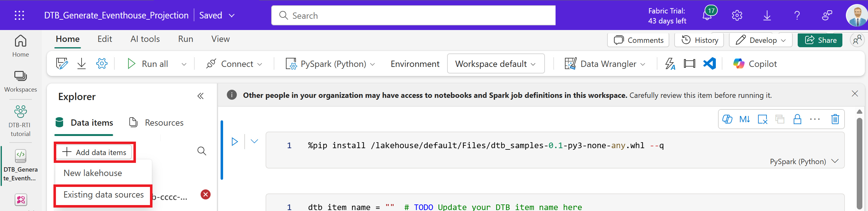Click the cell lock icon
Image resolution: width=868 pixels, height=211 pixels.
pos(797,119)
